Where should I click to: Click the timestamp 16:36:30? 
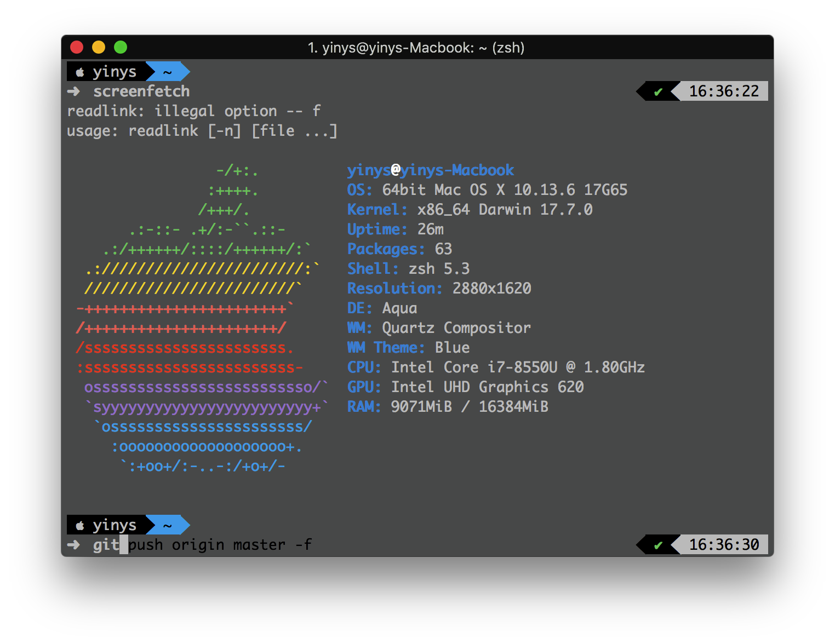(x=724, y=545)
